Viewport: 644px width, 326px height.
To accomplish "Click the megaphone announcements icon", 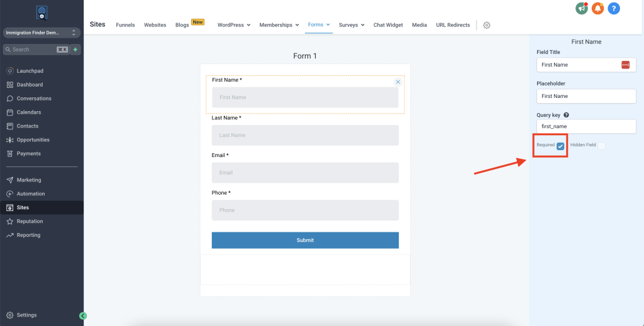I will 582,9.
